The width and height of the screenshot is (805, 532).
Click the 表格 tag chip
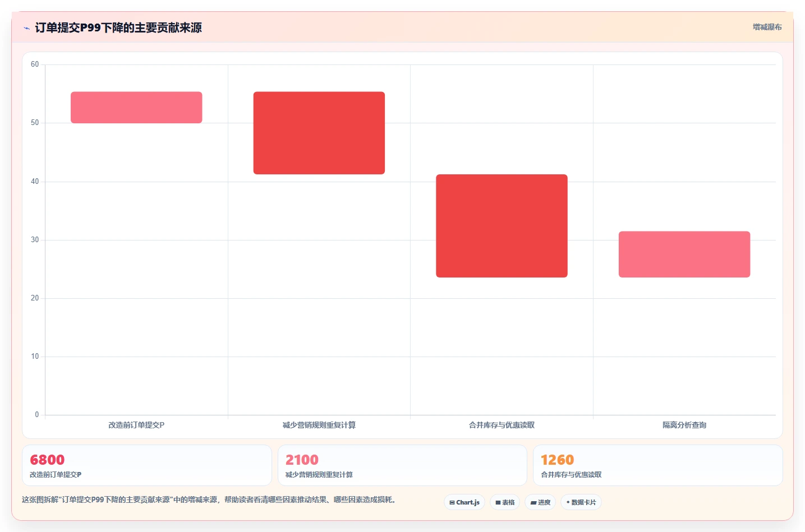coord(505,502)
